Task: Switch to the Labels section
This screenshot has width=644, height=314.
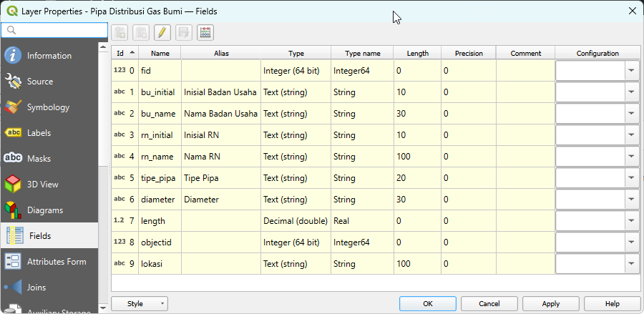Action: 39,133
